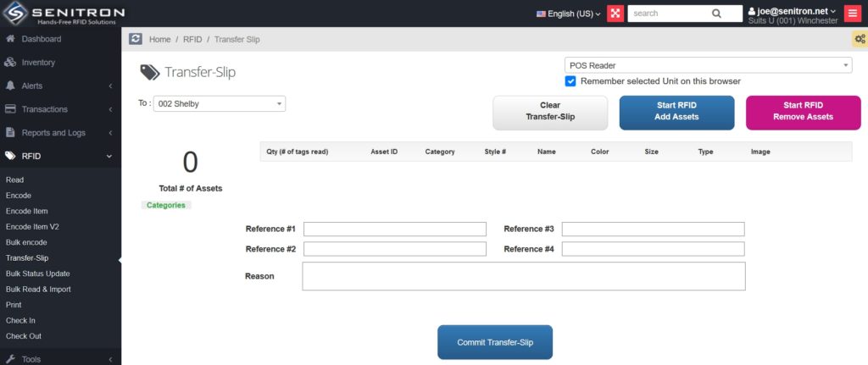The height and width of the screenshot is (365, 868).
Task: Click the Inventory boxes icon in sidebar
Action: 10,63
